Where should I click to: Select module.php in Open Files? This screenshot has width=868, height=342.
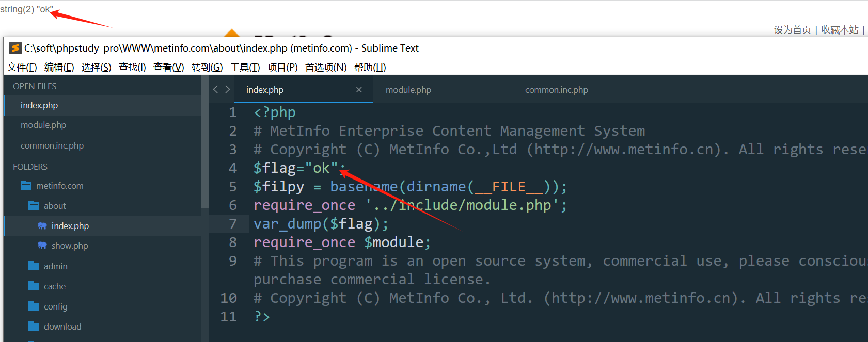43,125
